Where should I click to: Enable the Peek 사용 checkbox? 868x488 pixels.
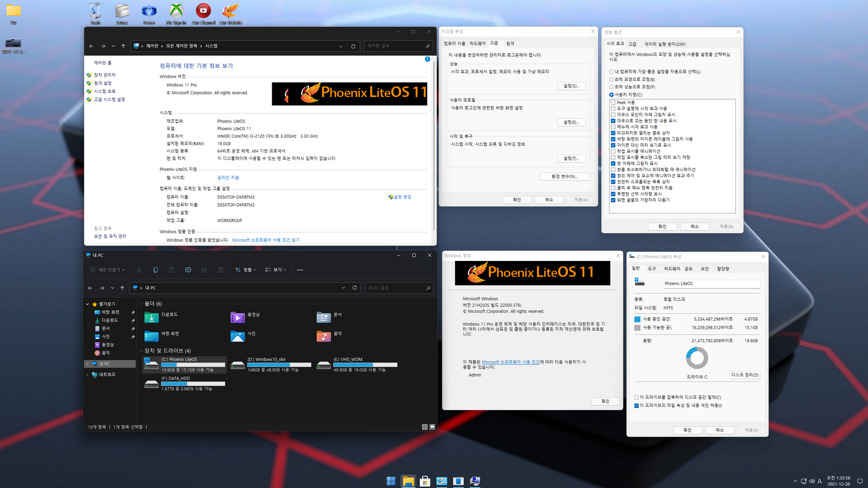[613, 103]
